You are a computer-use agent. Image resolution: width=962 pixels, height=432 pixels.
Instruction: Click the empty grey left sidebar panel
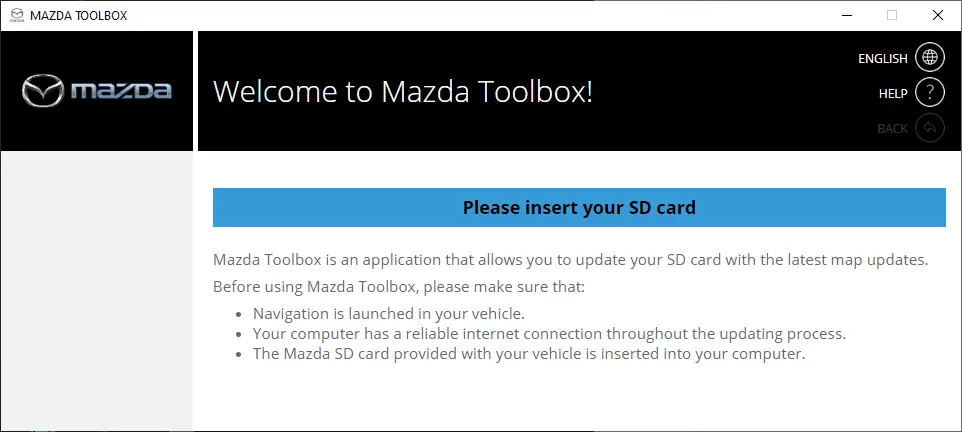pyautogui.click(x=96, y=290)
